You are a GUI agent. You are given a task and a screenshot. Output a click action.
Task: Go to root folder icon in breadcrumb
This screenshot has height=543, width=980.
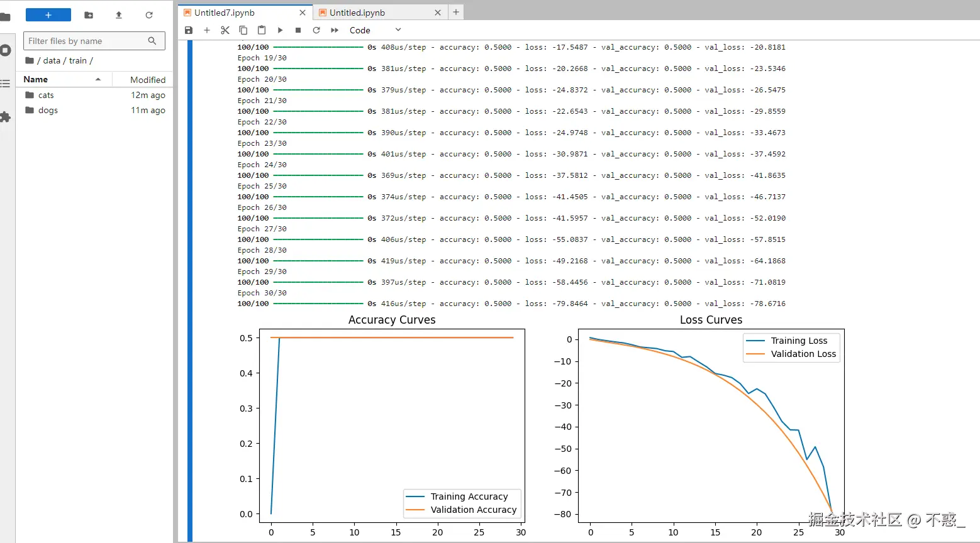coord(30,60)
